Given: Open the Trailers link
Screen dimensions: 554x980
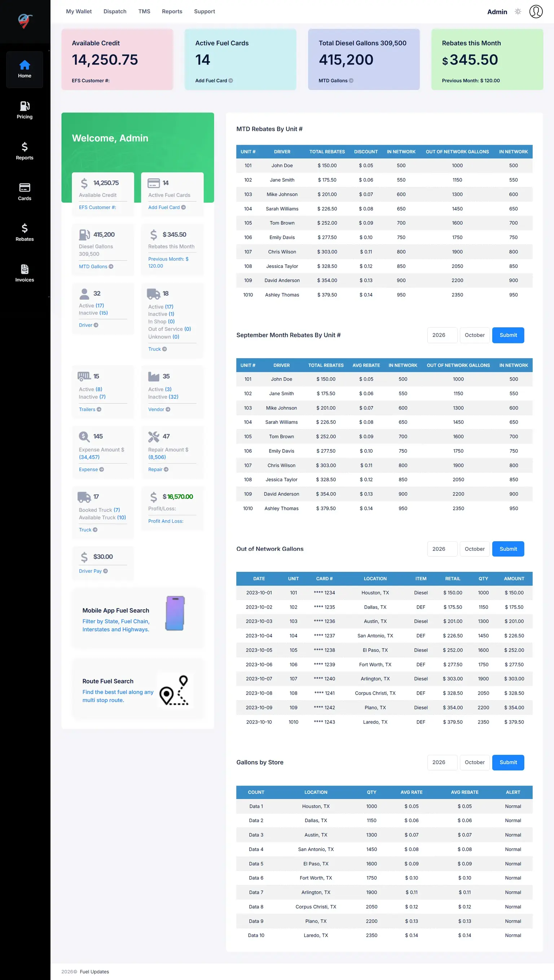Looking at the screenshot, I should click(90, 410).
